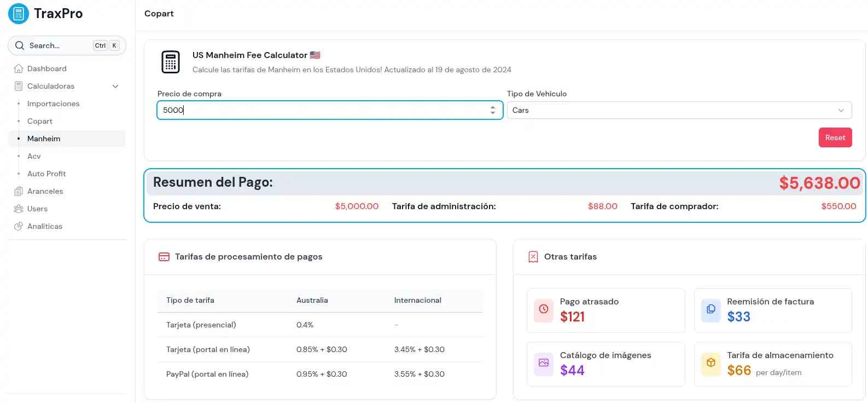868x403 pixels.
Task: Click the TraxPro calculator logo icon
Action: [19, 14]
